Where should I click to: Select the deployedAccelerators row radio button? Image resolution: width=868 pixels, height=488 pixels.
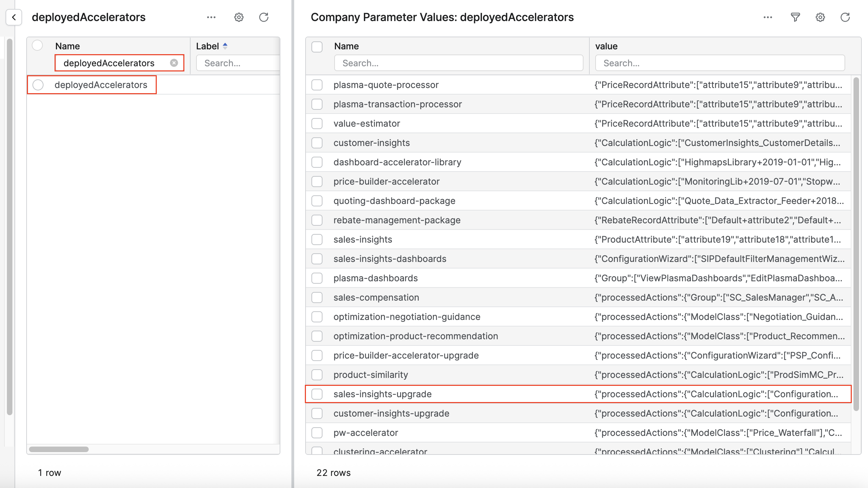[x=38, y=85]
